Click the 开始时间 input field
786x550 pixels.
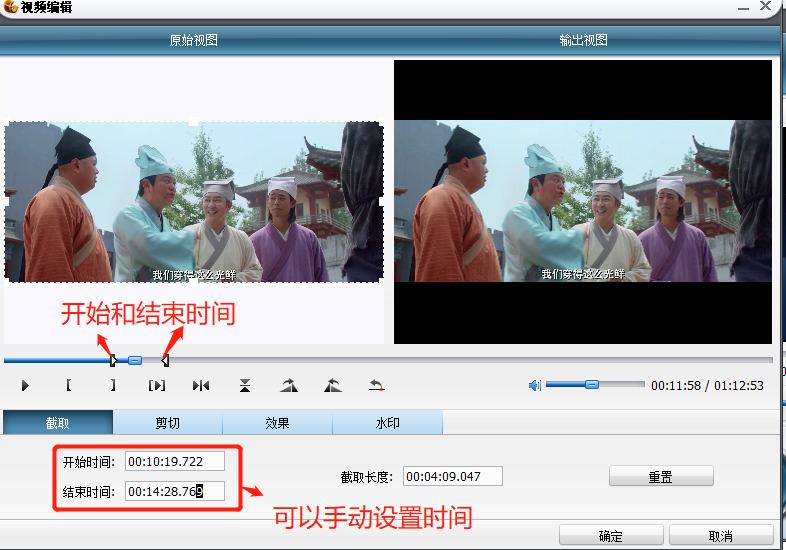174,461
